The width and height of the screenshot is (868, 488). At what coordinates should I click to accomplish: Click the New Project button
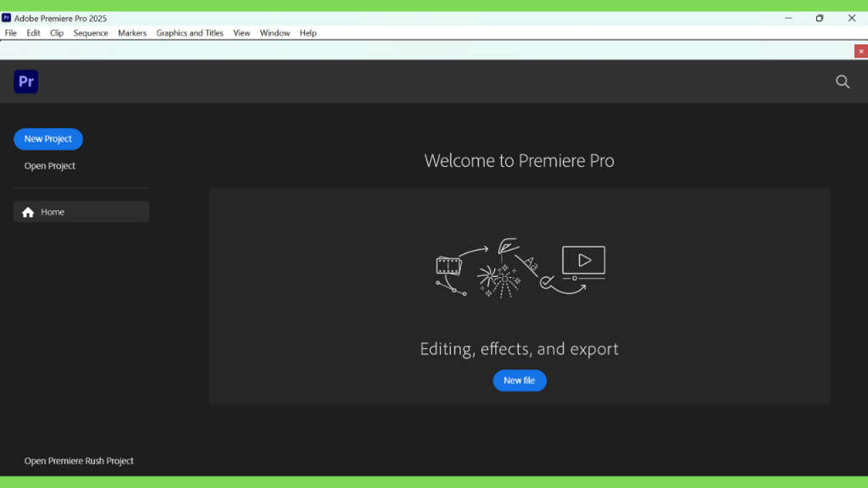pos(48,139)
